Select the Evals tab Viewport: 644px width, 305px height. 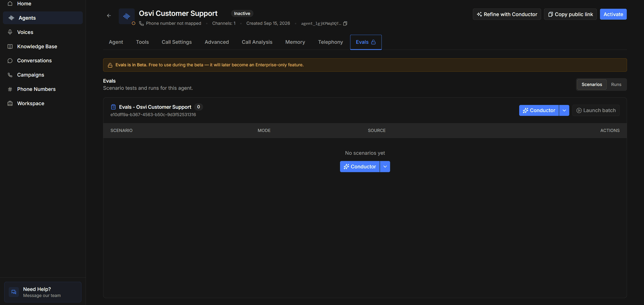[366, 42]
